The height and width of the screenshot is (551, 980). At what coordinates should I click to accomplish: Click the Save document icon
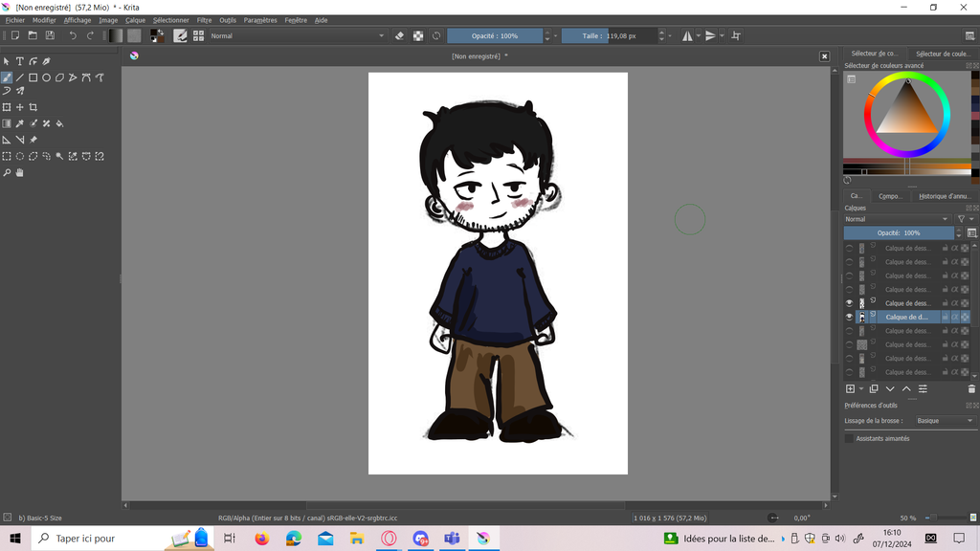pos(49,35)
